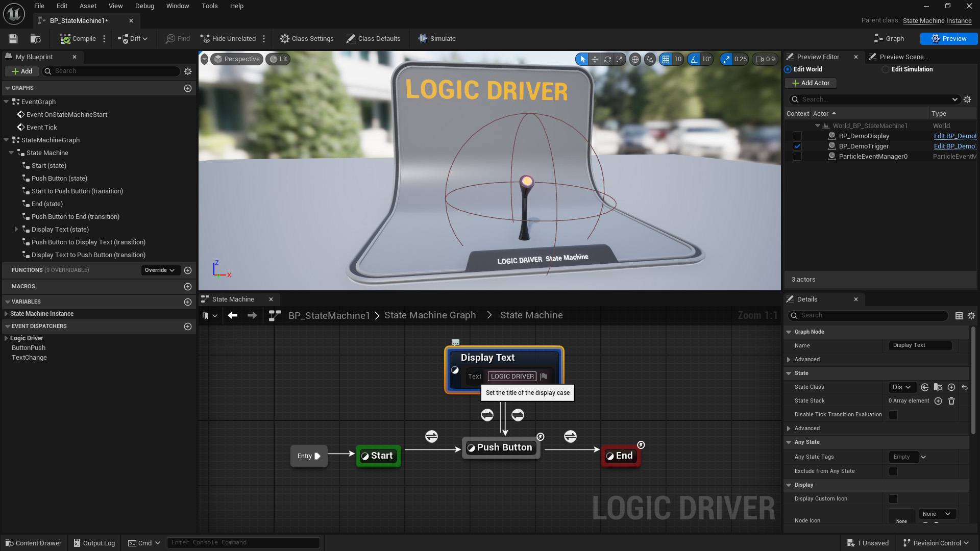Open Cmd console type dropdown
The height and width of the screenshot is (551, 980).
[x=144, y=543]
